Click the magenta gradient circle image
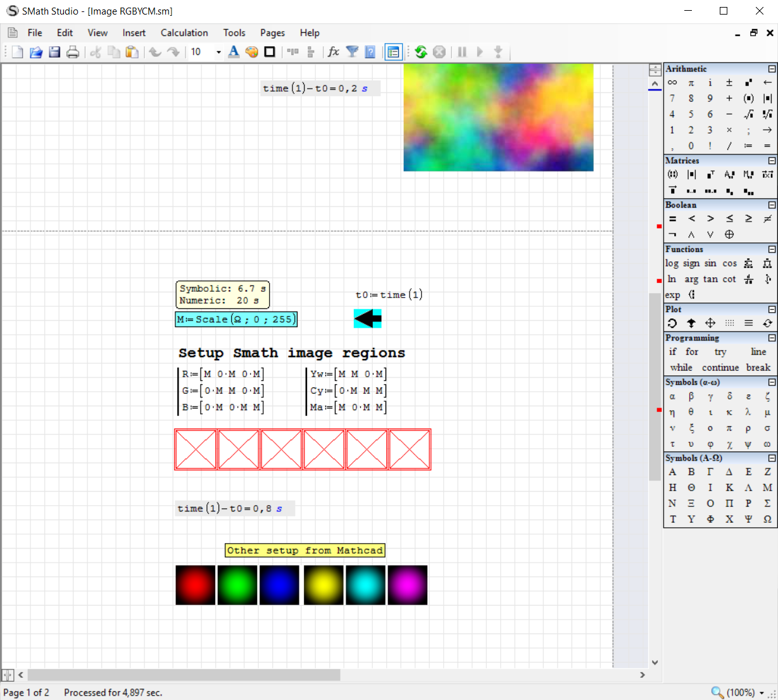The width and height of the screenshot is (778, 700). pyautogui.click(x=407, y=585)
